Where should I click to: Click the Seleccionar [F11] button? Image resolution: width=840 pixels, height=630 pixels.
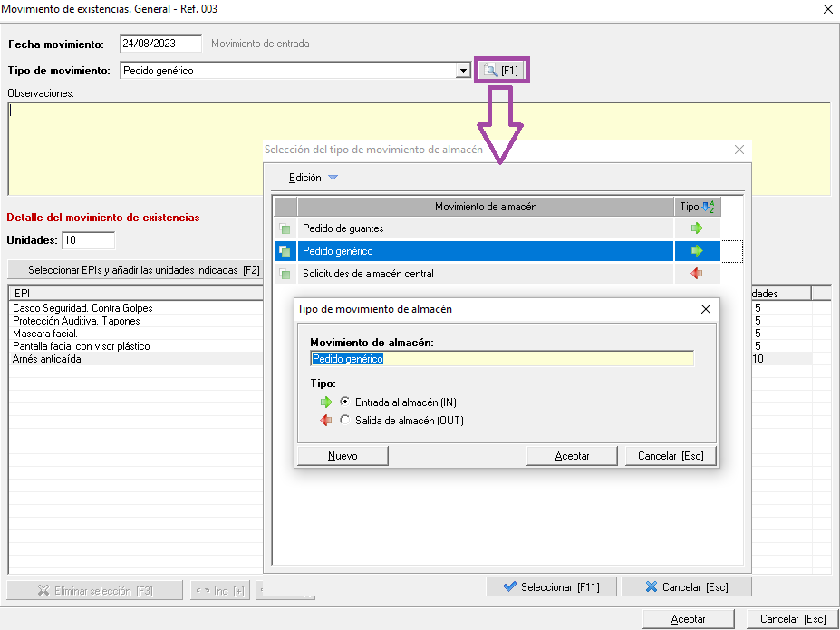pos(551,587)
